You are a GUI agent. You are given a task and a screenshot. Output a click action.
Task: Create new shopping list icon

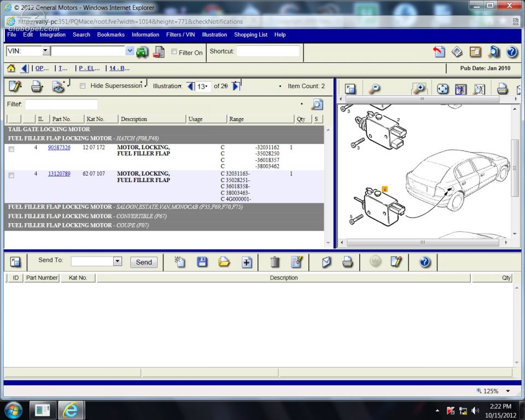coord(180,261)
